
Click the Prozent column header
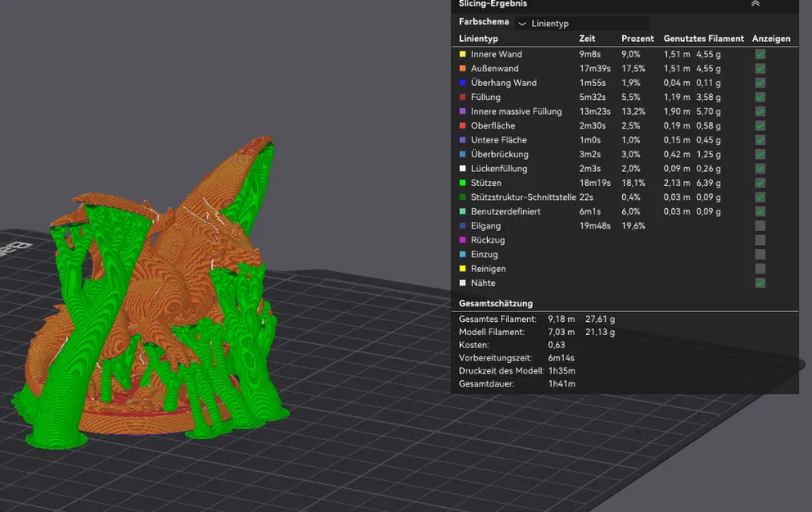coord(638,39)
